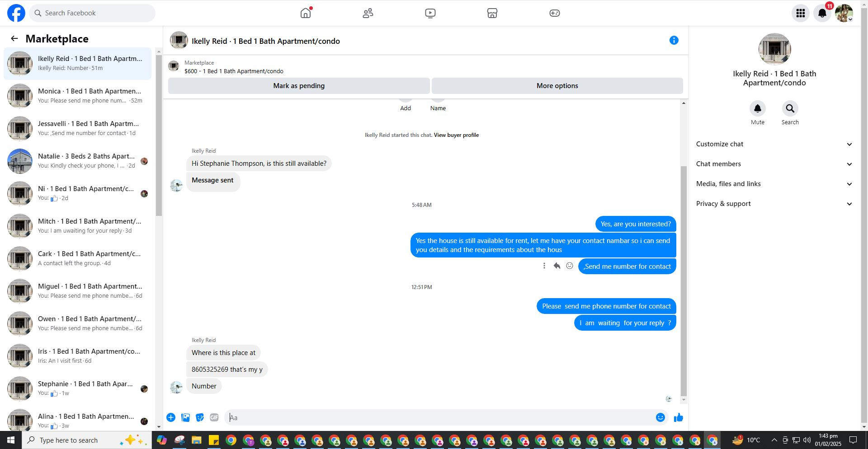The width and height of the screenshot is (868, 449).
Task: Click the weather 10°C taskbar widget
Action: point(746,440)
